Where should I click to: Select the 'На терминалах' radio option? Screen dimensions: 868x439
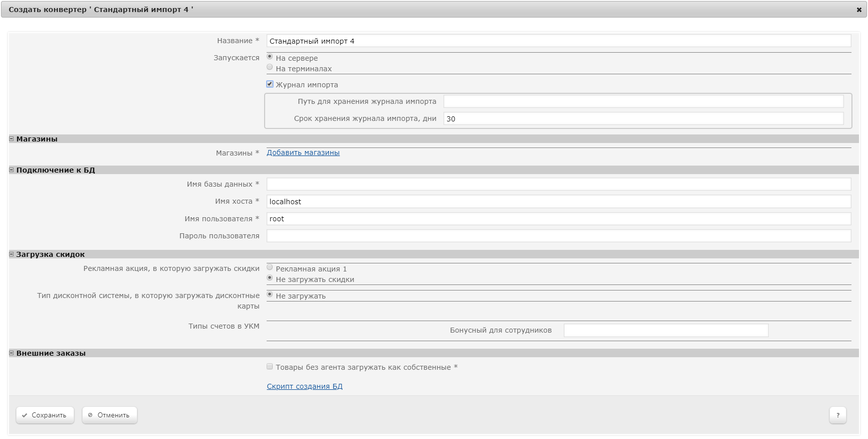point(270,67)
